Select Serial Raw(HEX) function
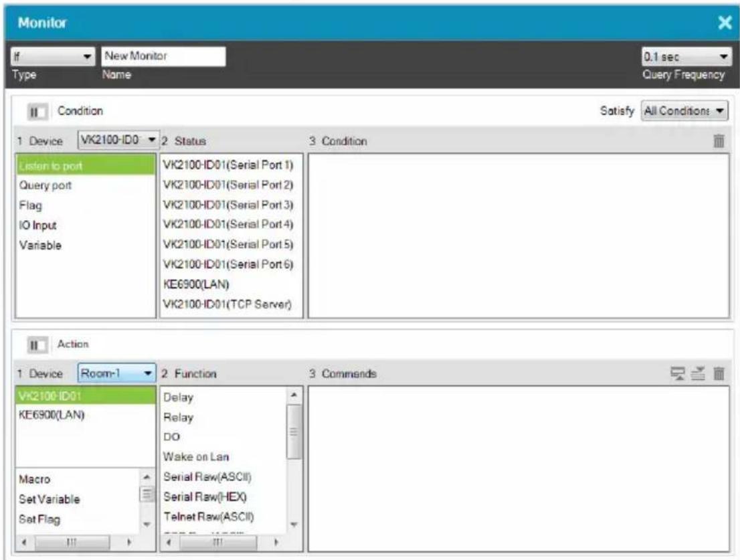This screenshot has height=560, width=740. coord(224,497)
